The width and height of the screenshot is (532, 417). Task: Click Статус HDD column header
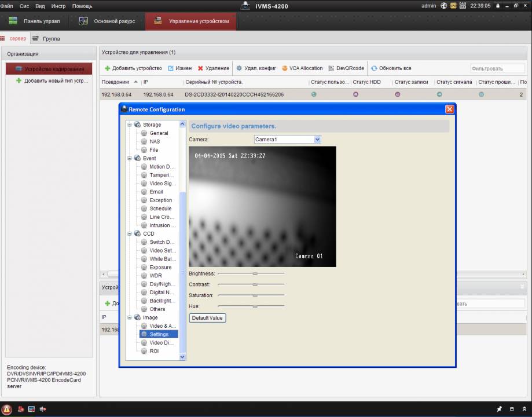point(367,82)
